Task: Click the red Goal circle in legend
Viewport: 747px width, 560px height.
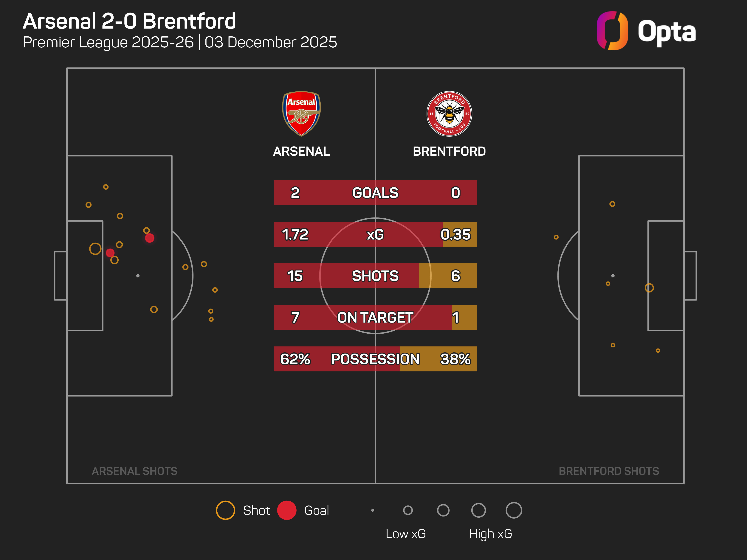Action: click(287, 510)
